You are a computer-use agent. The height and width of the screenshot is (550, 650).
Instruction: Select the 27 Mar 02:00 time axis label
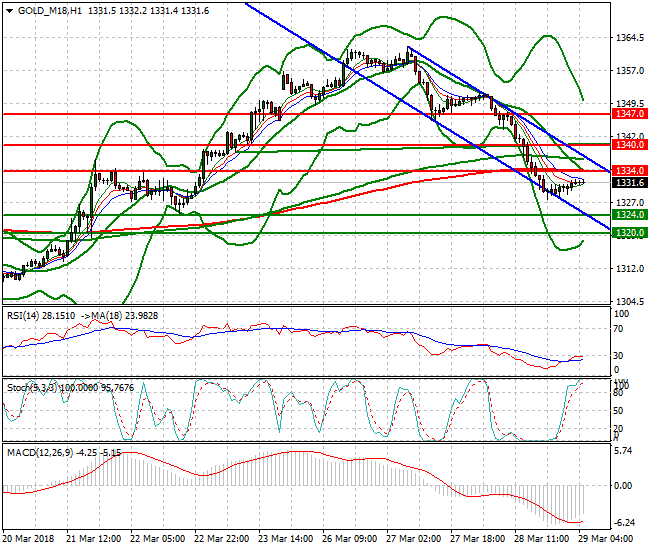coord(413,538)
